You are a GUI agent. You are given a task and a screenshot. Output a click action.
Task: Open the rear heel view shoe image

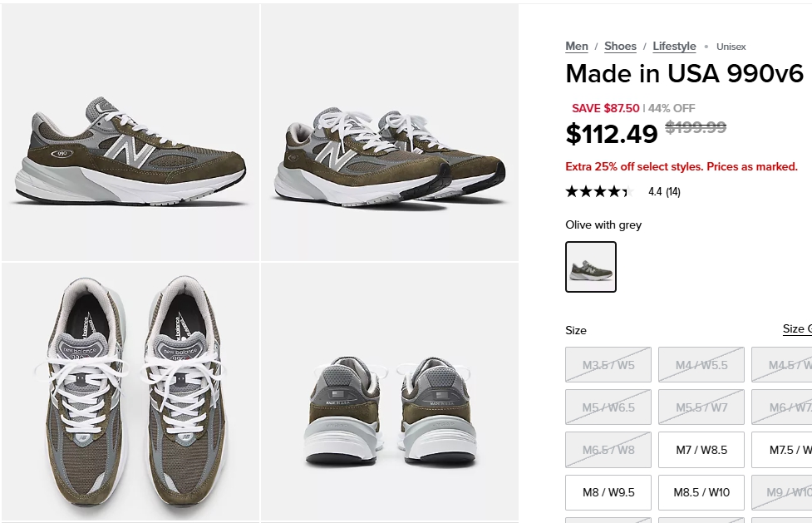(390, 392)
